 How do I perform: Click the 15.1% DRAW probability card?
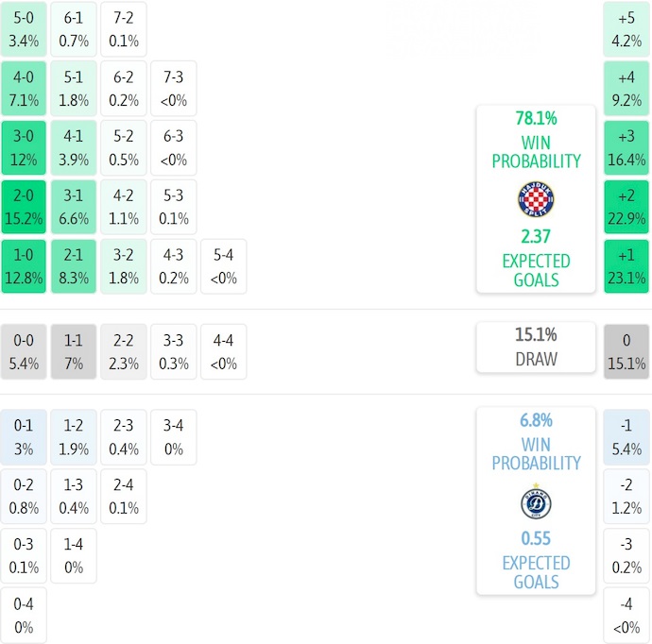[536, 347]
